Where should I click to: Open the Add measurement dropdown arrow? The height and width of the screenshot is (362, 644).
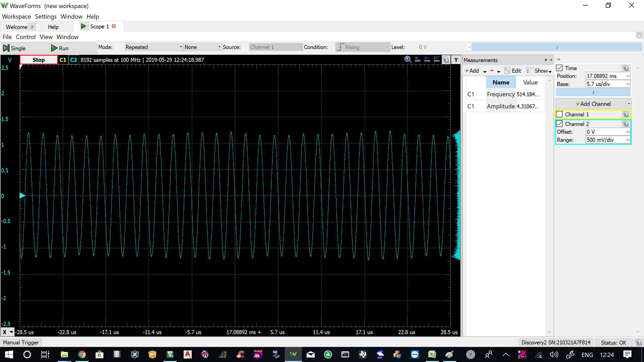click(485, 71)
